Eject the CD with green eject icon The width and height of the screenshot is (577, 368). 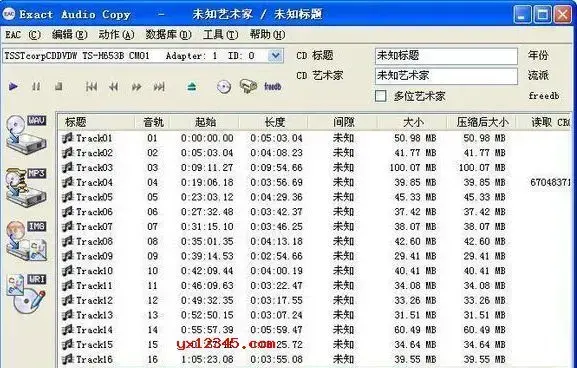pyautogui.click(x=192, y=87)
